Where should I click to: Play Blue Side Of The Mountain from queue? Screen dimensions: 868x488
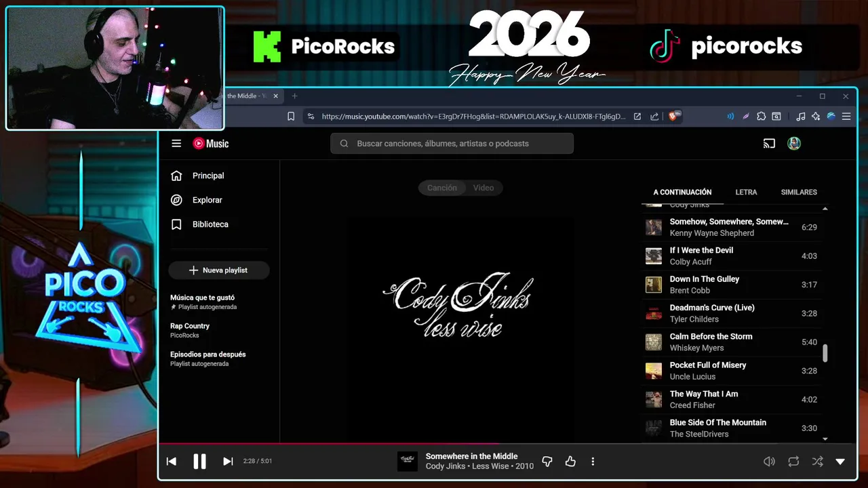[731, 428]
